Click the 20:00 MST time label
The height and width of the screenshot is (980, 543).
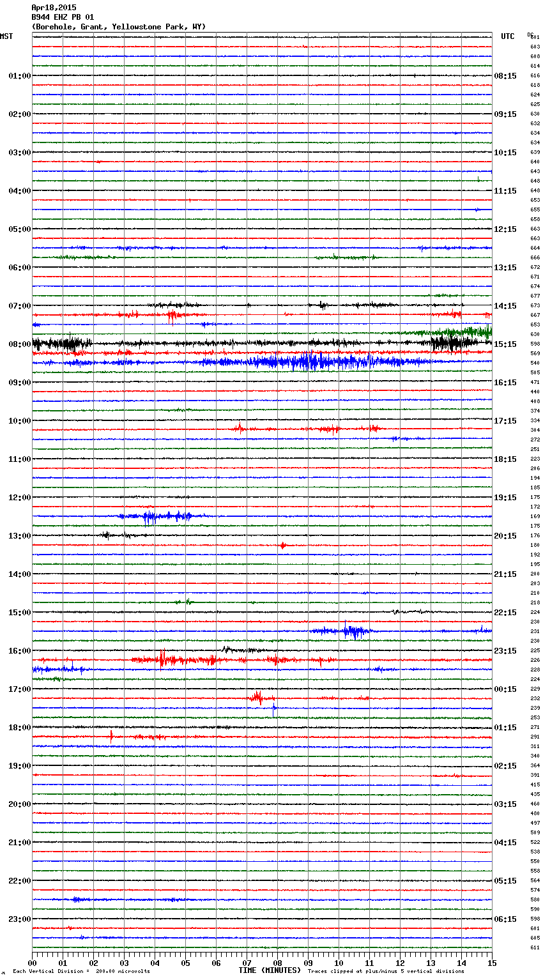20,804
